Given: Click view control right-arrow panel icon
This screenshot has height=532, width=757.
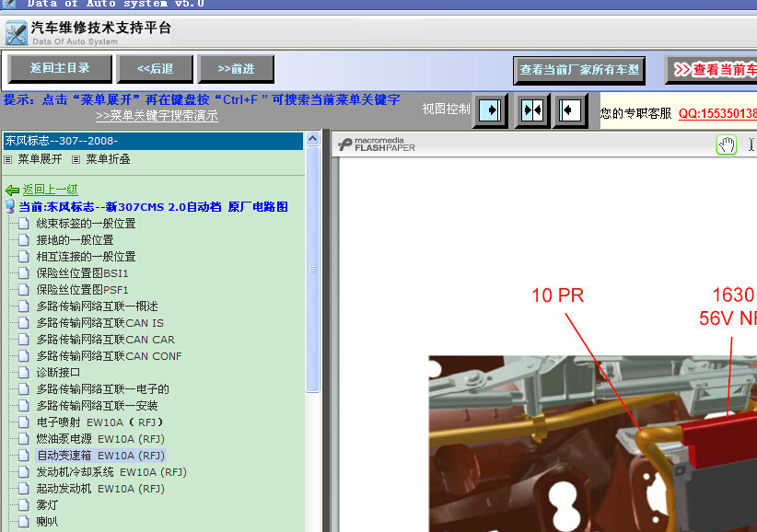Looking at the screenshot, I should (490, 110).
